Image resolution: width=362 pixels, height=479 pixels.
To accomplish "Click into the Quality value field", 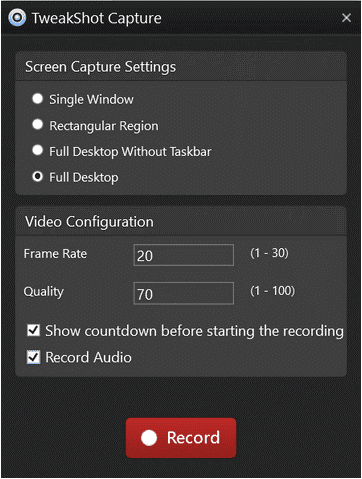I will pyautogui.click(x=184, y=293).
